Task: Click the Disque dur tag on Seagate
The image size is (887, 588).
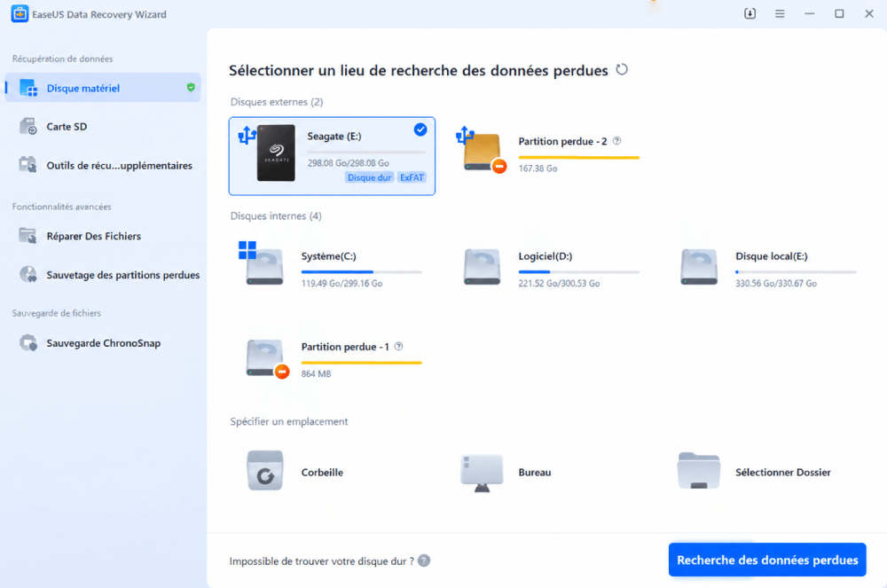Action: click(x=369, y=177)
